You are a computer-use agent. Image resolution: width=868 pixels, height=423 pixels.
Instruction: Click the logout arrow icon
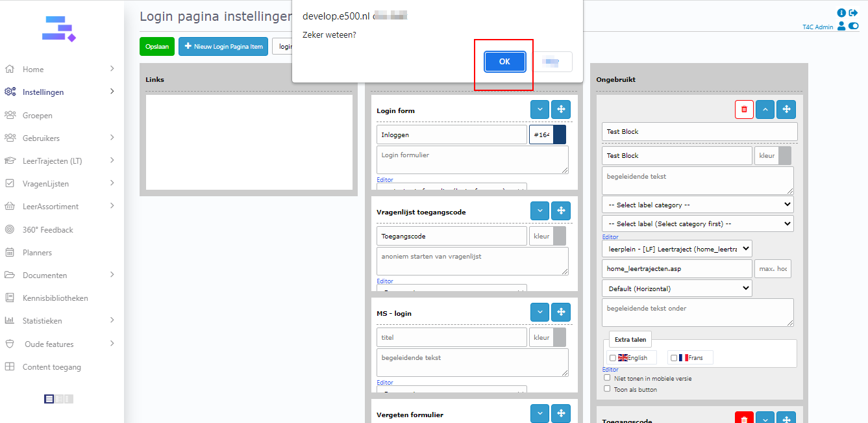(854, 13)
